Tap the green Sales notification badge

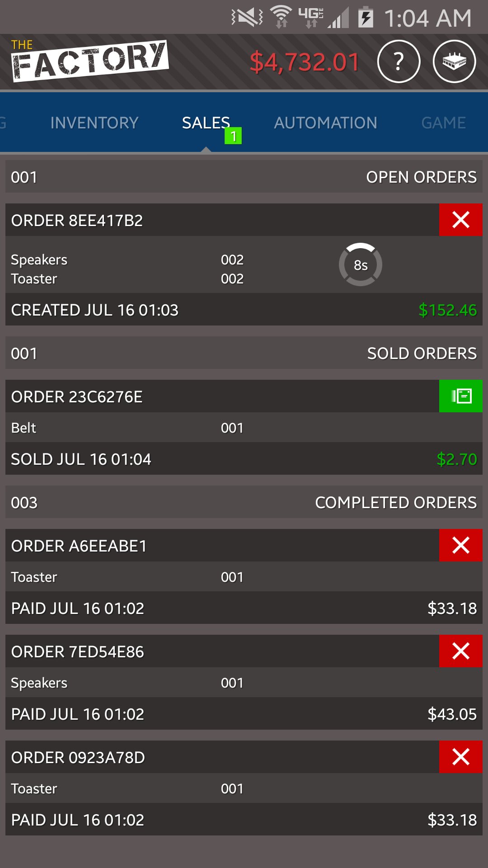(233, 136)
